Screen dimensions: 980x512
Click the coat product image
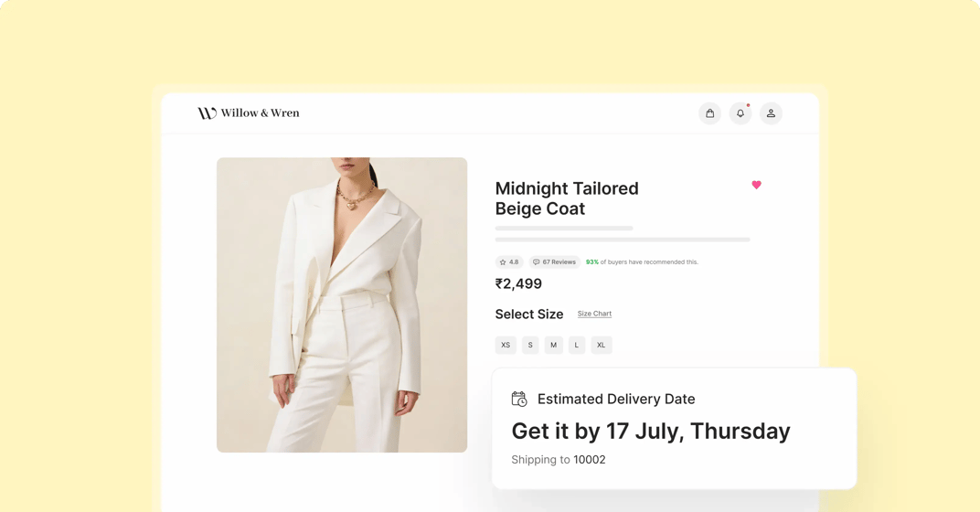(x=342, y=305)
